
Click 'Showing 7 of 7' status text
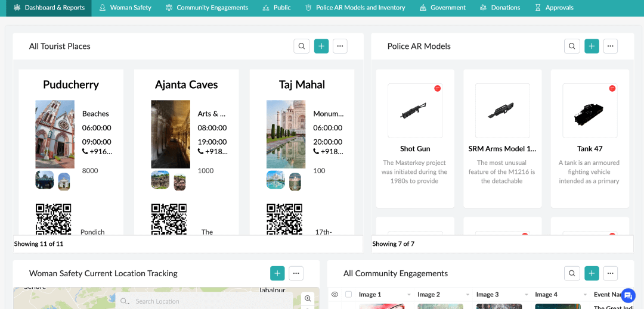(x=394, y=244)
